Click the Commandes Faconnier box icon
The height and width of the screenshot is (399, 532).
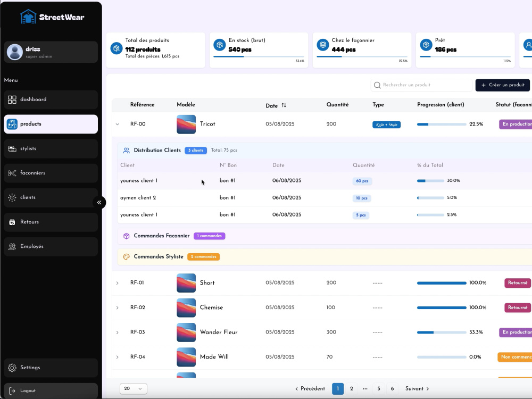pyautogui.click(x=127, y=236)
